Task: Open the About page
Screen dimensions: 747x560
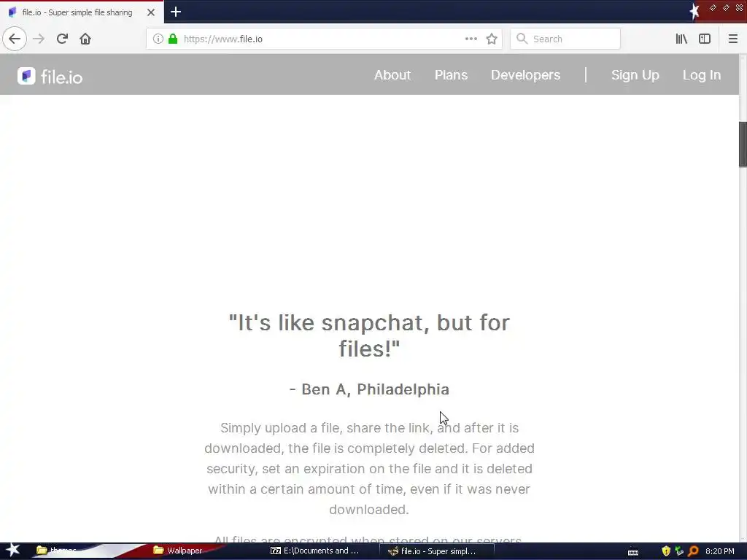Action: point(392,75)
